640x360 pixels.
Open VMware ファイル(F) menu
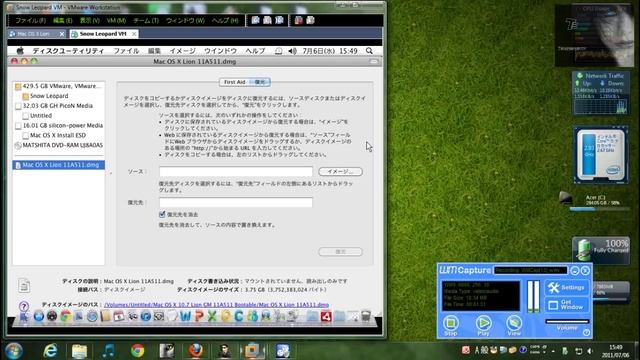tap(30, 20)
